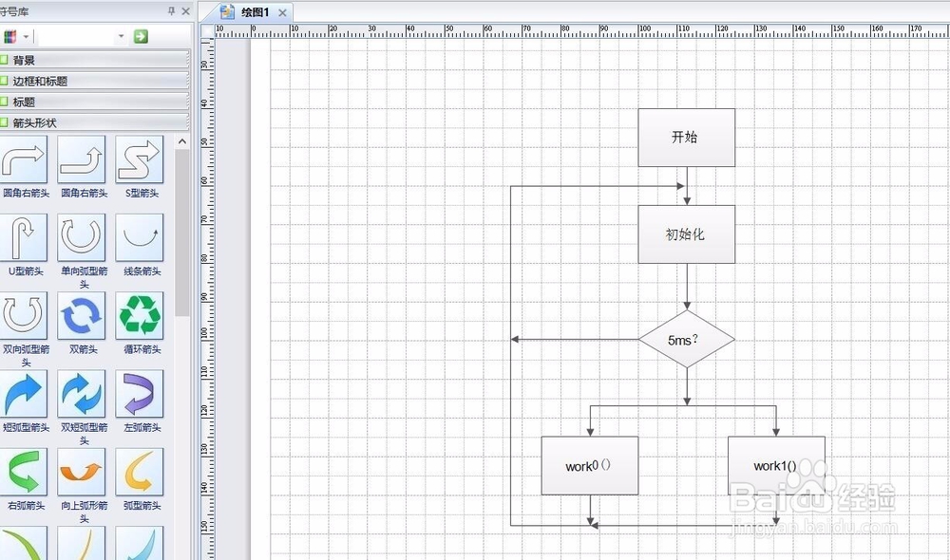Switch to the 绘图1 tab

click(247, 12)
